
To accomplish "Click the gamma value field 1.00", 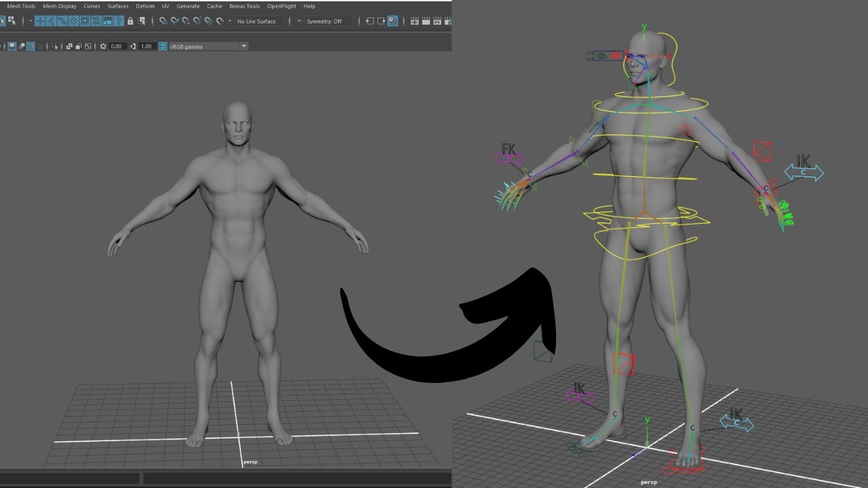I will (146, 46).
